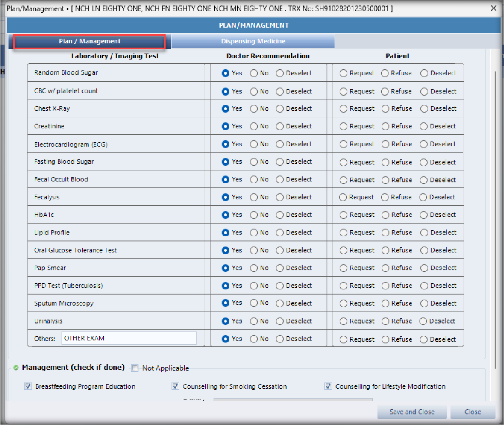Mark Yes for Pap Smear recommendation

(x=226, y=268)
